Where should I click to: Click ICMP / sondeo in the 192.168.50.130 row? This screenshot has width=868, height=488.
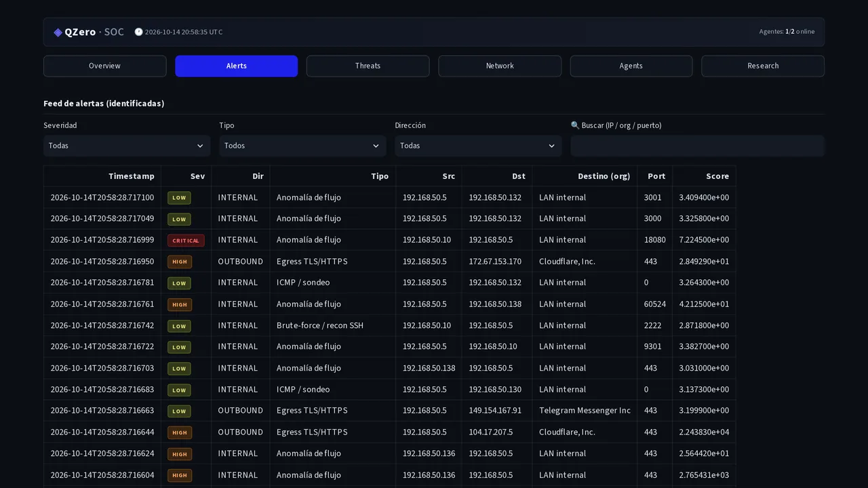(303, 390)
